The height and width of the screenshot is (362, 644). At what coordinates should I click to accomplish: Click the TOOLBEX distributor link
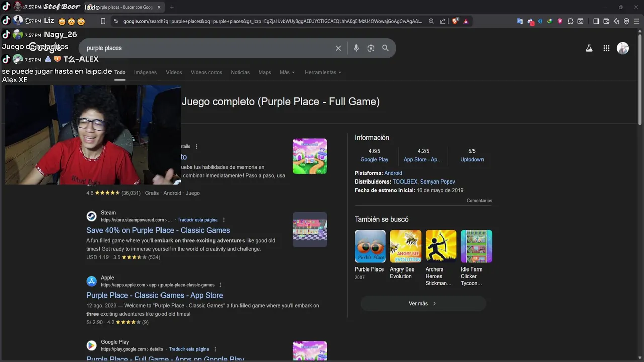[405, 182]
